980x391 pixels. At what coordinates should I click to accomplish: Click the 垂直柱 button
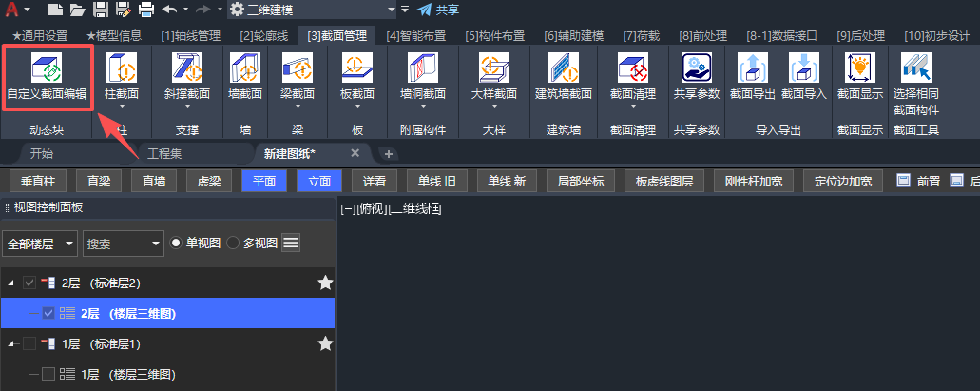[38, 182]
